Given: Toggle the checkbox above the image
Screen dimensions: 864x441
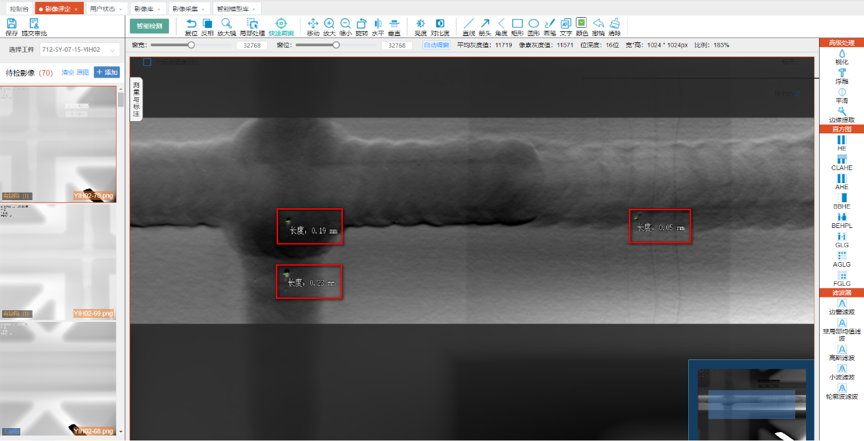Looking at the screenshot, I should [x=146, y=62].
